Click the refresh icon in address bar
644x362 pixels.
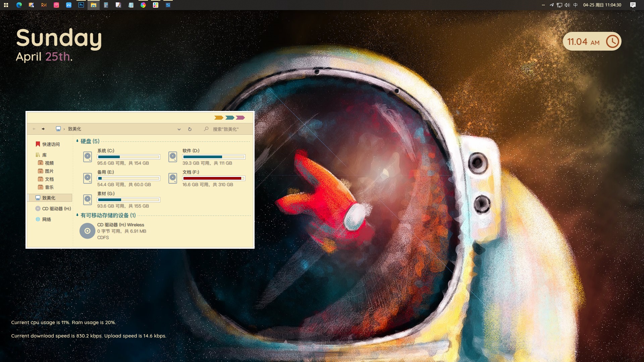click(x=190, y=129)
